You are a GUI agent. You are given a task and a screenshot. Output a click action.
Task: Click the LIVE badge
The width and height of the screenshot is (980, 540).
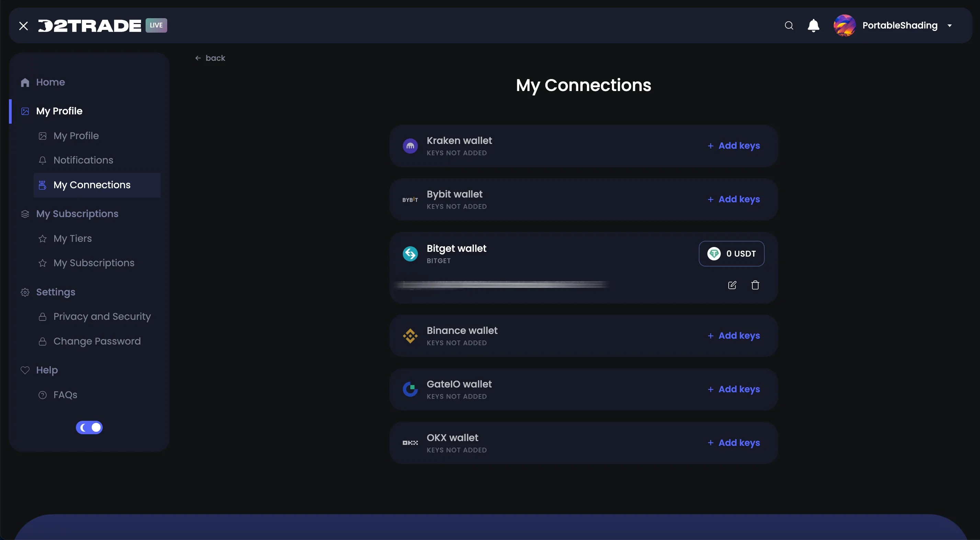[x=156, y=25]
